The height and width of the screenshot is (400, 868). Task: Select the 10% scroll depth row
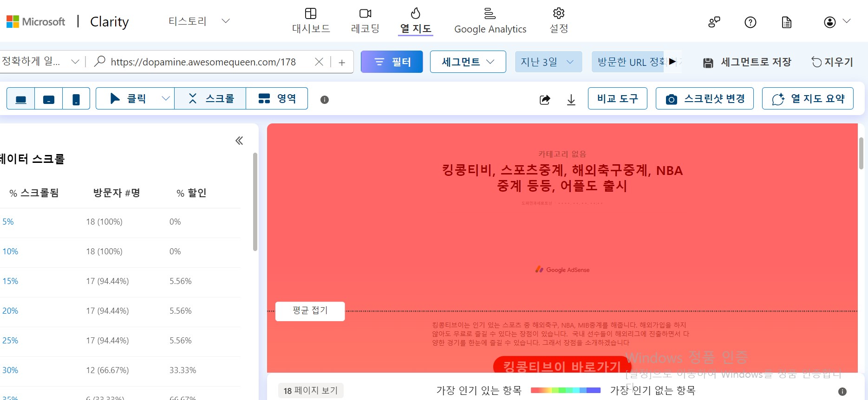pyautogui.click(x=120, y=252)
